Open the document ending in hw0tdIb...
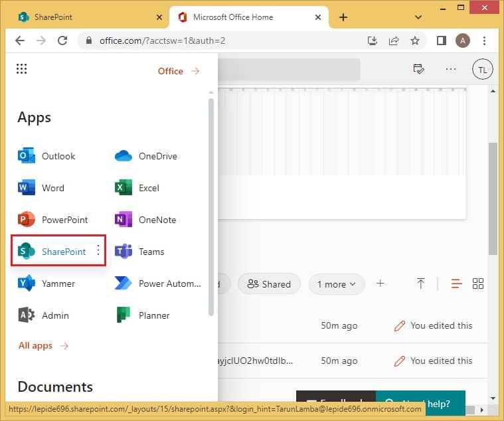This screenshot has height=421, width=504. coord(256,361)
